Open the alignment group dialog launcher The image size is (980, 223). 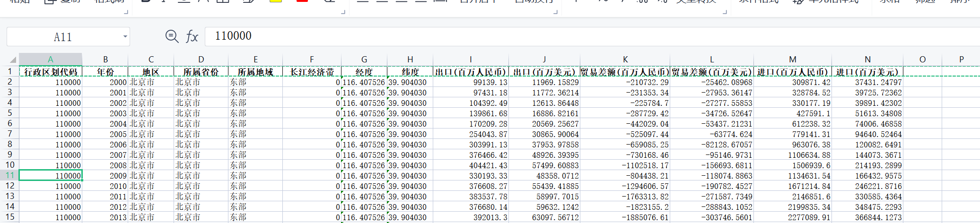(x=556, y=12)
